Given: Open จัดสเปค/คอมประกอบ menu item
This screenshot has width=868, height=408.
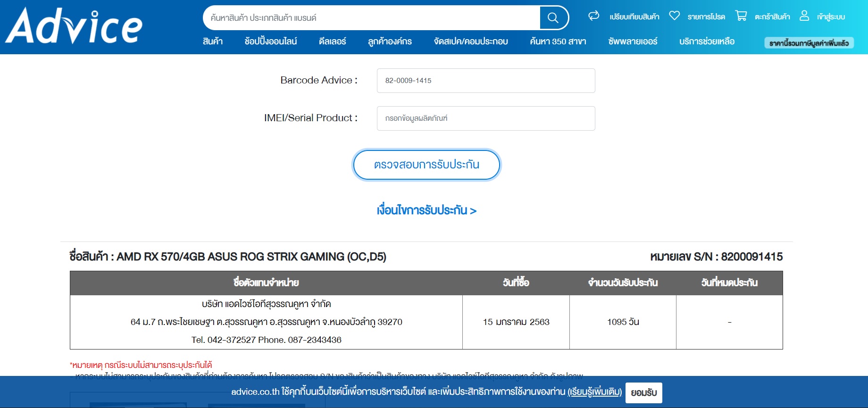Looking at the screenshot, I should (471, 42).
